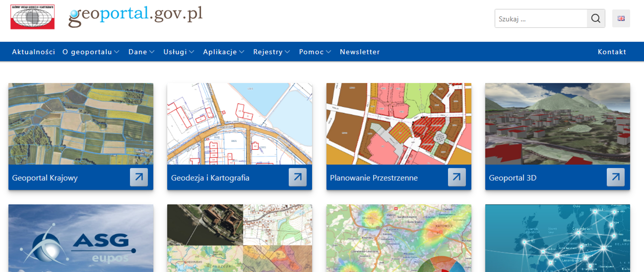This screenshot has width=644, height=272.
Task: Expand the Usługi menu chevron
Action: [192, 52]
